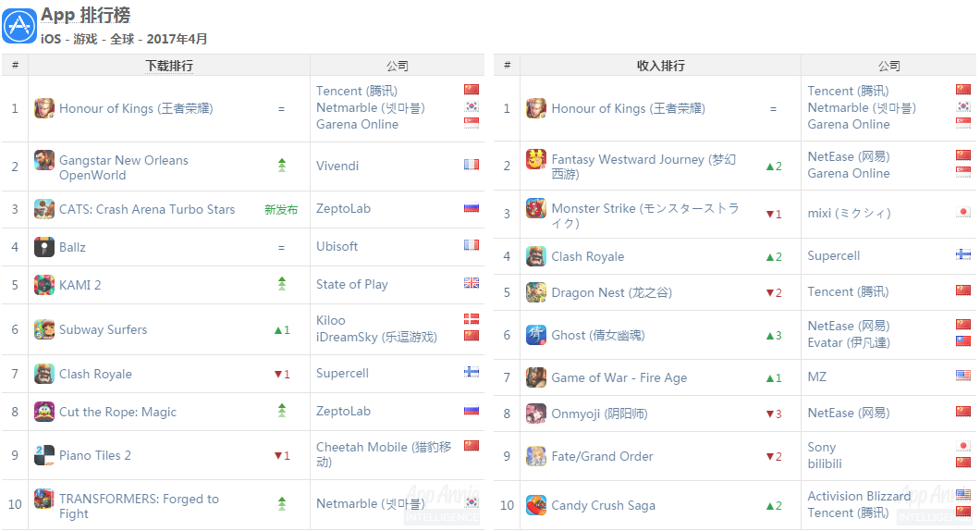Click the App 排行榜 title
This screenshot has width=980, height=531.
click(x=86, y=15)
